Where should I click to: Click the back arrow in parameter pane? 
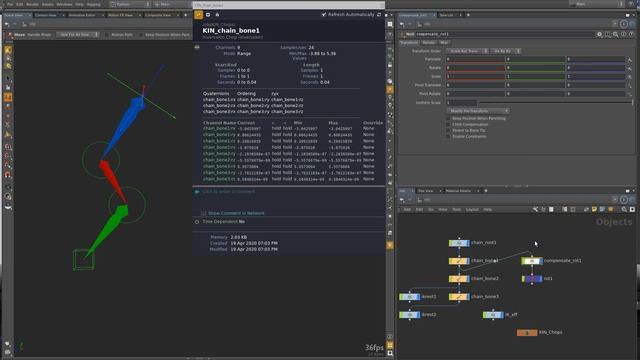(402, 24)
